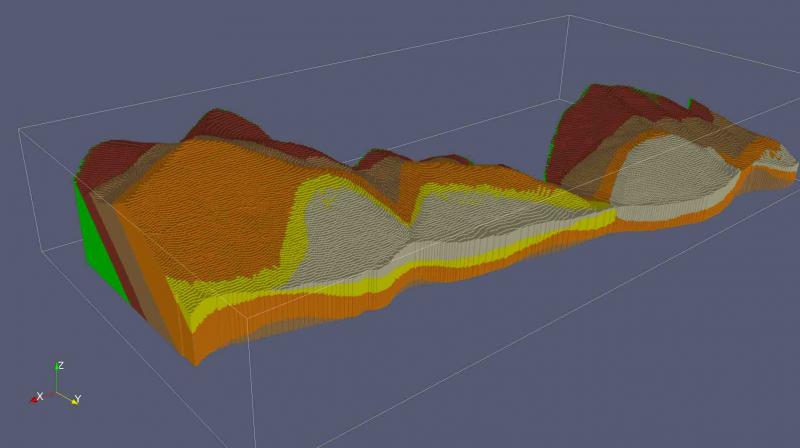Select the top-right corner of bounding box
Image resolution: width=800 pixels, height=448 pixels.
(x=570, y=16)
